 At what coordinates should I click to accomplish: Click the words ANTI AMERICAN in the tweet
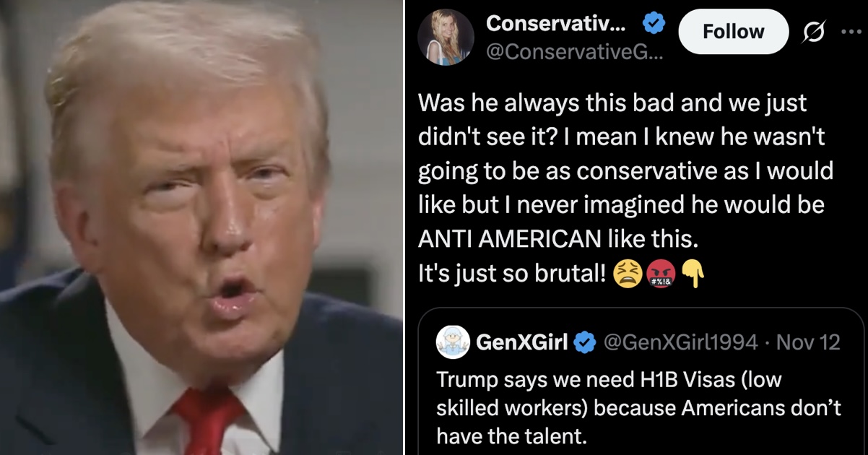(x=509, y=239)
